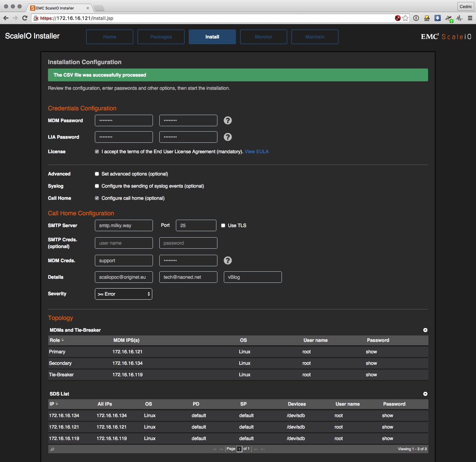The height and width of the screenshot is (462, 476).
Task: Enable the syslog events checkbox
Action: pos(97,186)
